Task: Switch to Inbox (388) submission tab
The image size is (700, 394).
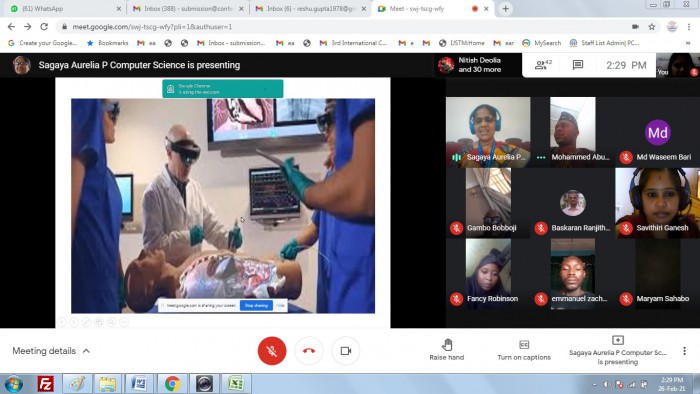Action: [x=188, y=8]
